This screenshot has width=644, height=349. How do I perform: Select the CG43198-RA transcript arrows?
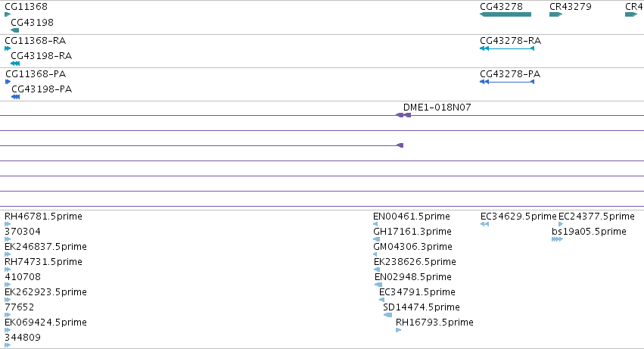point(15,64)
